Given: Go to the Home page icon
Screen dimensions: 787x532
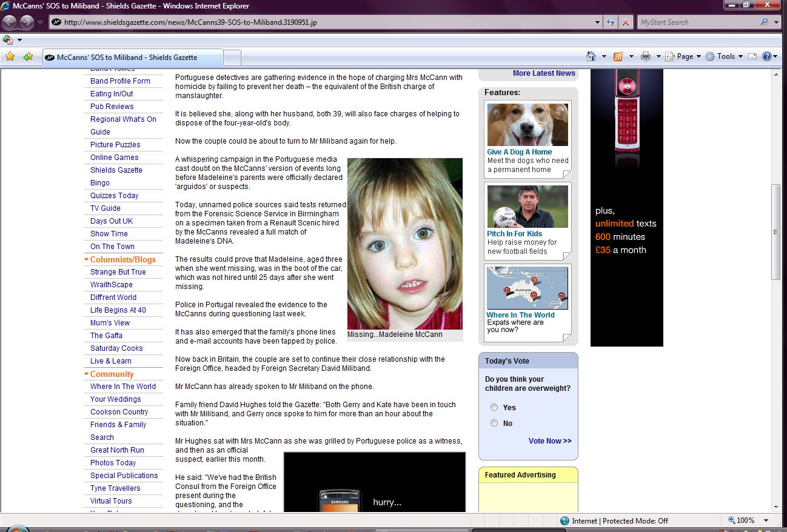Looking at the screenshot, I should point(591,56).
